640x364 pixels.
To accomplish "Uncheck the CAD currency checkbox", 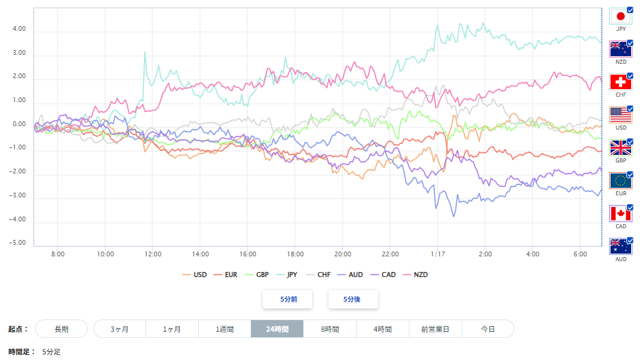I will click(630, 207).
